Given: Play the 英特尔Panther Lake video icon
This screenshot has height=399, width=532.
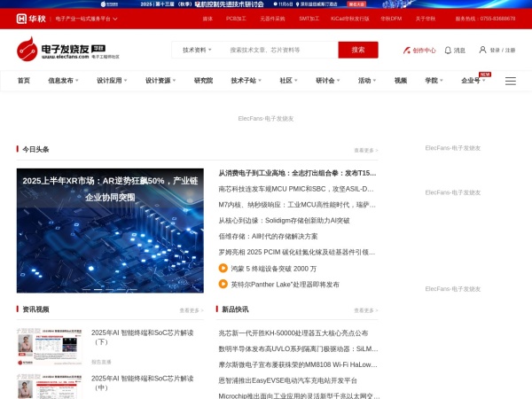Looking at the screenshot, I should [x=223, y=284].
